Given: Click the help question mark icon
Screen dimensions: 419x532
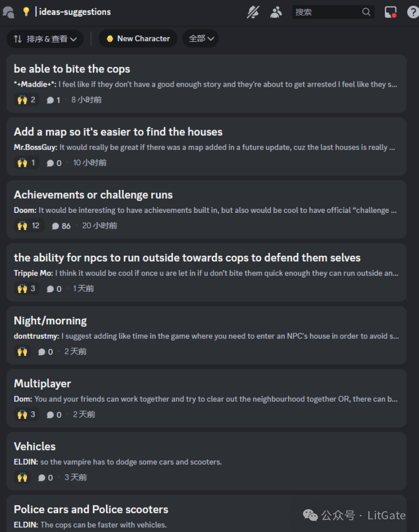Looking at the screenshot, I should (413, 12).
